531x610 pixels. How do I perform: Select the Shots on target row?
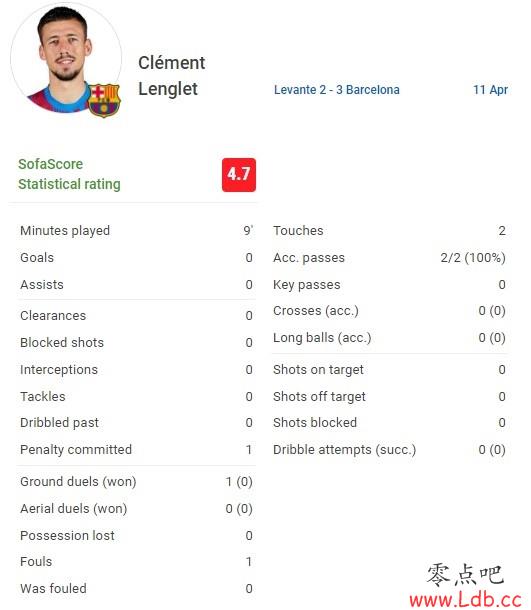(x=389, y=370)
